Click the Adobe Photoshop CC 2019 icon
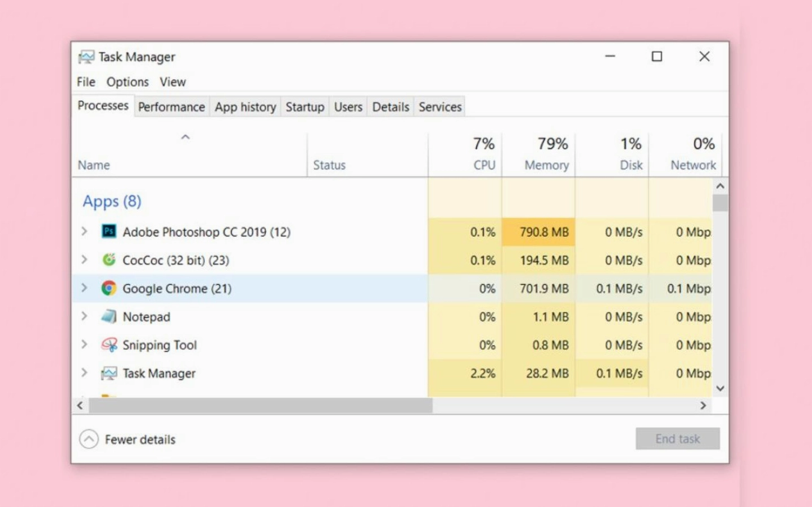Image resolution: width=812 pixels, height=507 pixels. (x=109, y=231)
